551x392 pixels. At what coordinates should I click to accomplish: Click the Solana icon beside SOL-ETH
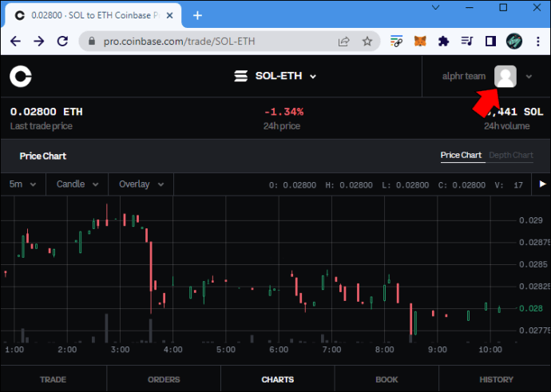[x=241, y=76]
